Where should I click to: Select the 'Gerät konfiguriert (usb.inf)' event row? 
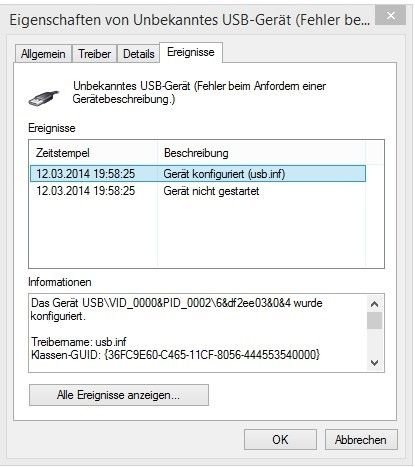click(198, 174)
